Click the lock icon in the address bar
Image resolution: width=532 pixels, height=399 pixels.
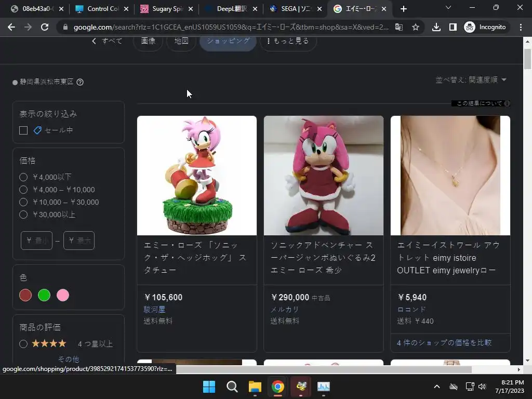click(x=65, y=27)
